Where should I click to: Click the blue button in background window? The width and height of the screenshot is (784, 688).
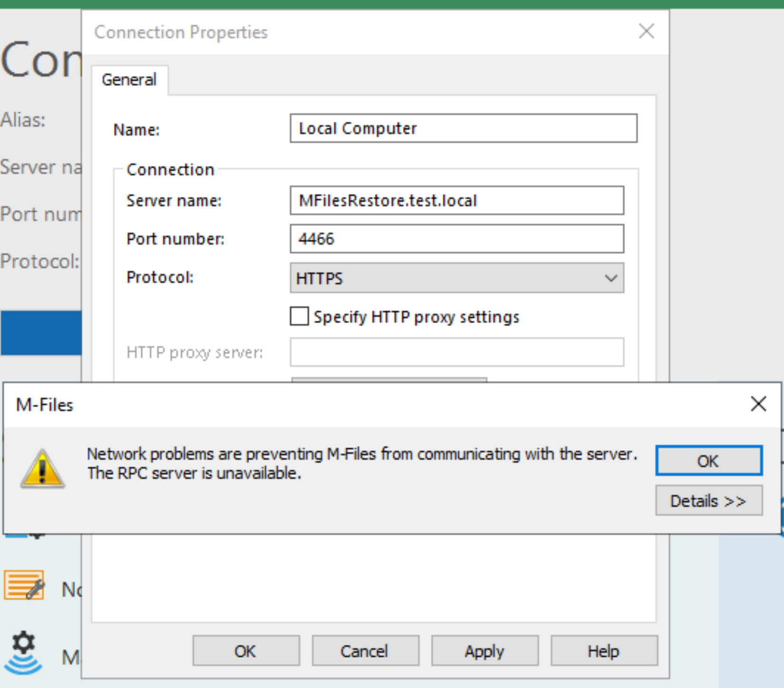click(x=41, y=333)
